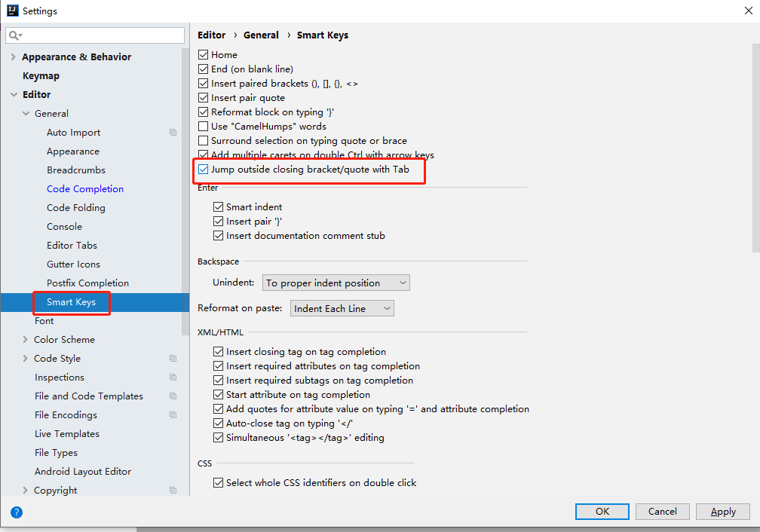Click General in the breadcrumb path
The width and height of the screenshot is (760, 532).
point(261,35)
